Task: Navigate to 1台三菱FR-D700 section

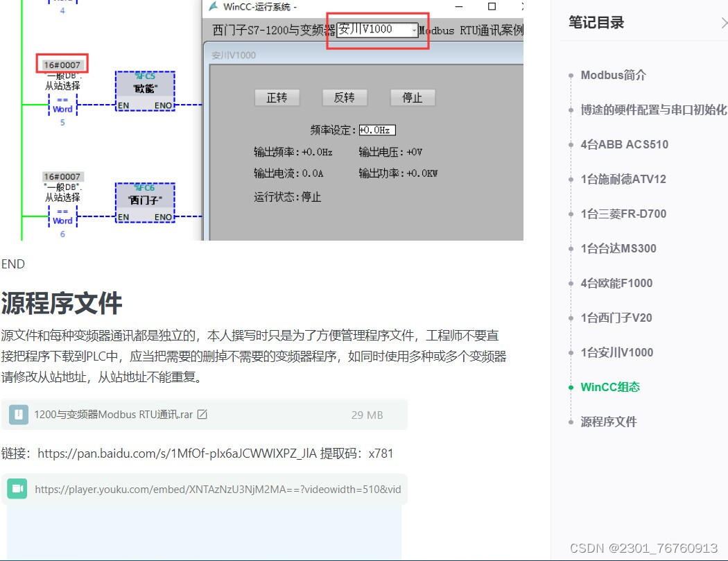Action: pos(623,214)
